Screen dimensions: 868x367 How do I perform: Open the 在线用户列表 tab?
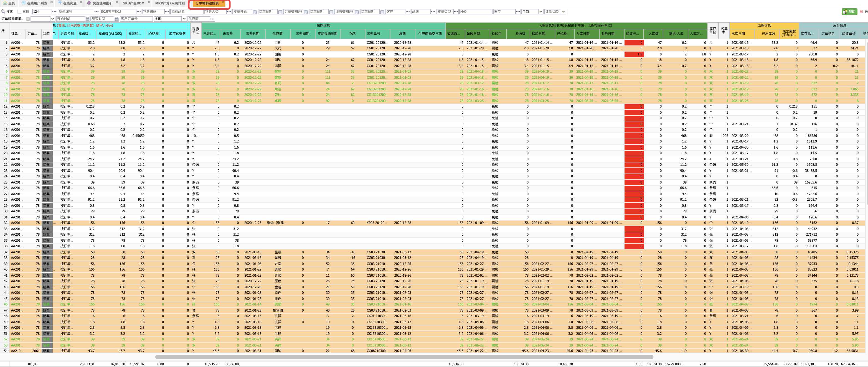pos(37,3)
